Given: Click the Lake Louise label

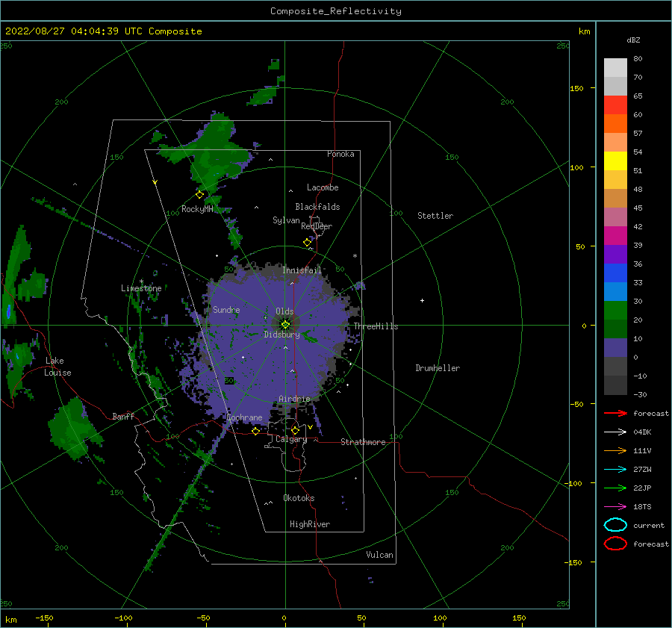Looking at the screenshot, I should pyautogui.click(x=57, y=367).
